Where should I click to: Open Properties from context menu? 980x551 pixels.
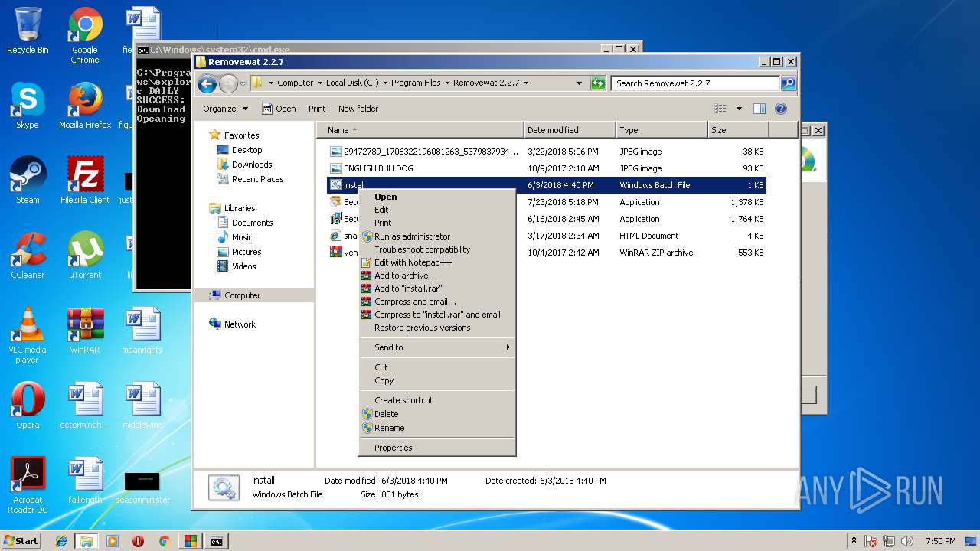coord(436,448)
